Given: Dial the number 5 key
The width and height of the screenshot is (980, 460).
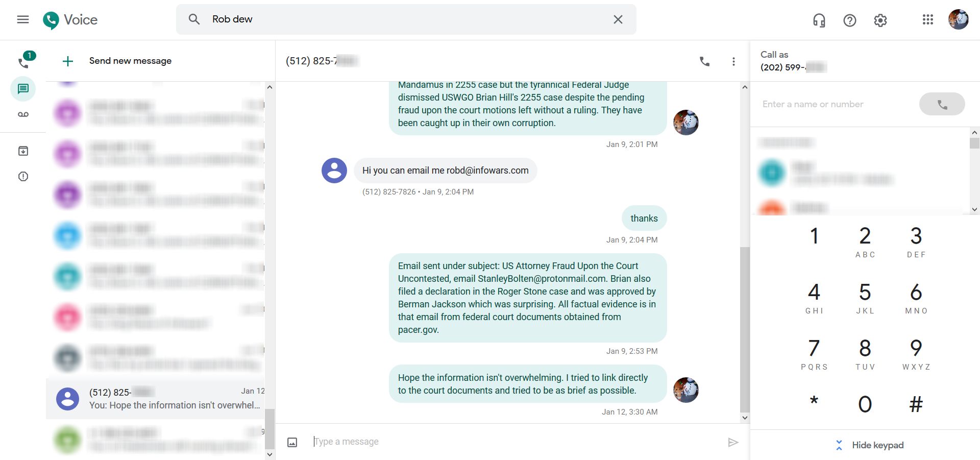Looking at the screenshot, I should (865, 298).
